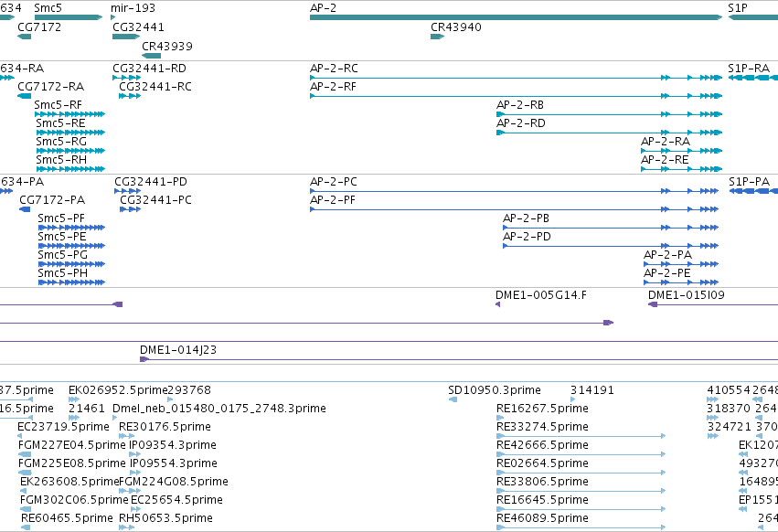Screen dimensions: 778x532
Task: Select EST RE60465.5prime
Action: [26, 527]
